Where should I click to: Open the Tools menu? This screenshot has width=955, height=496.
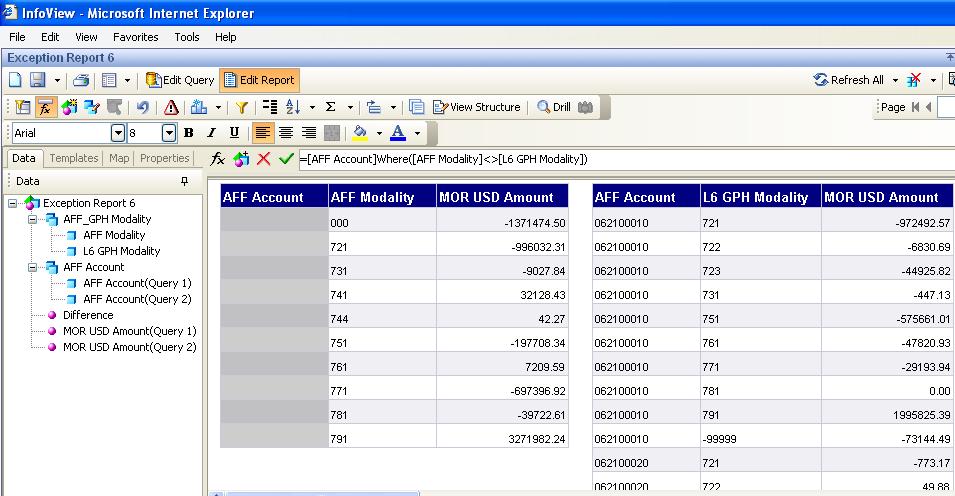click(x=186, y=37)
